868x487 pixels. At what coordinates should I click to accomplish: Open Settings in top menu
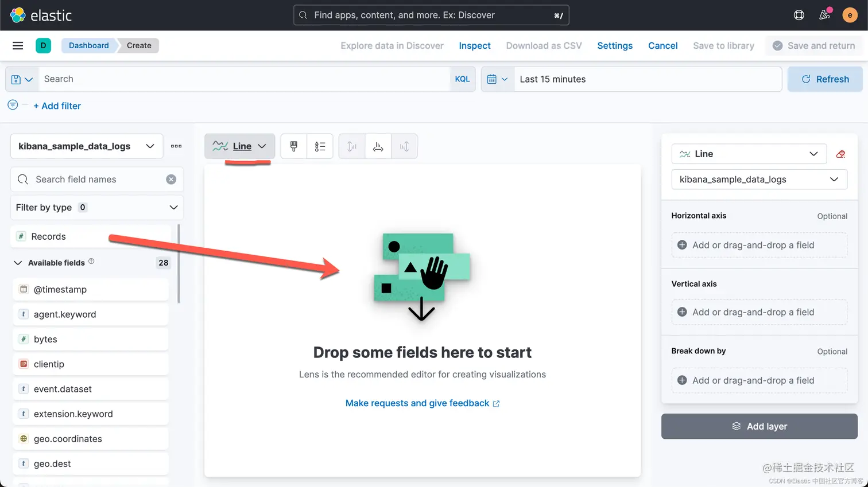pyautogui.click(x=615, y=45)
